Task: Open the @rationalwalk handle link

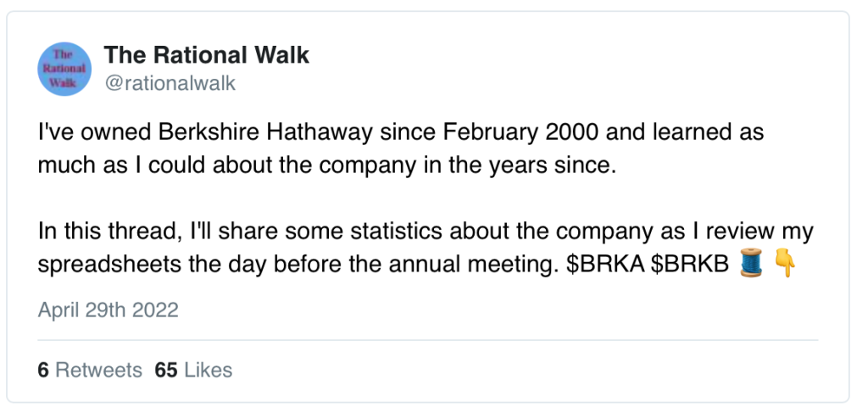Action: [x=170, y=83]
